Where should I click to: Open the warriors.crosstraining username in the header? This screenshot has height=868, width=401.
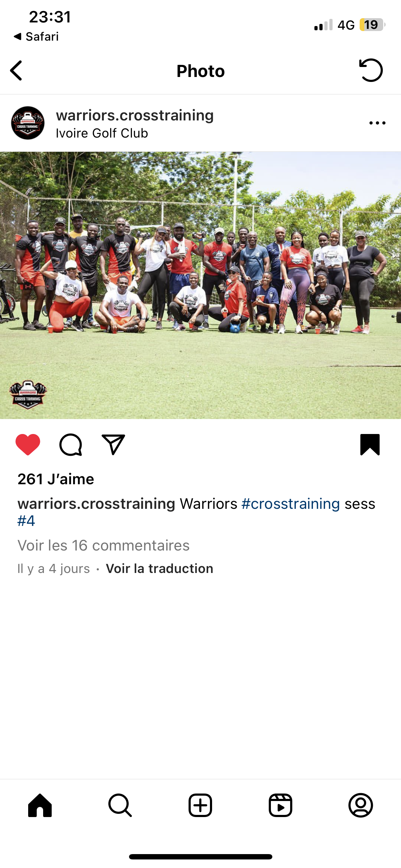[x=135, y=115]
